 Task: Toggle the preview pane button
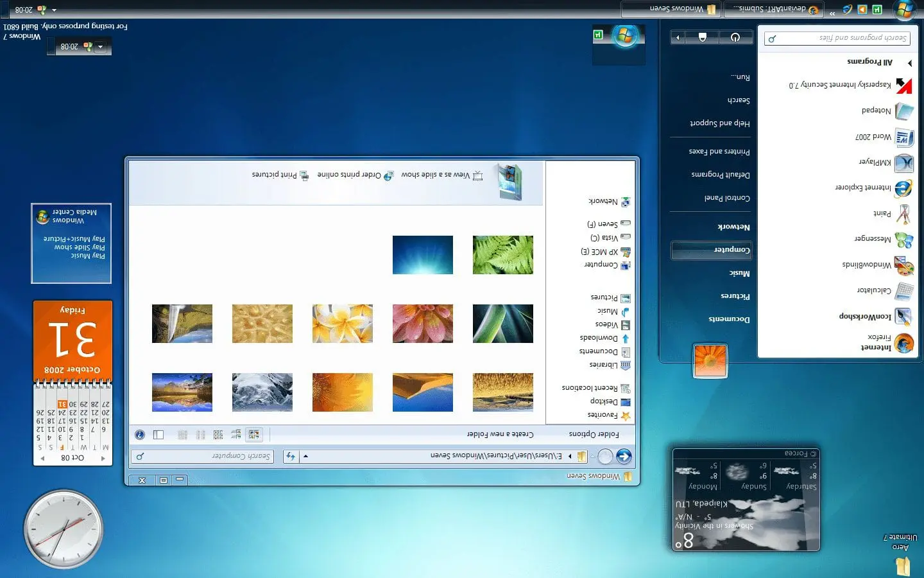(x=158, y=435)
